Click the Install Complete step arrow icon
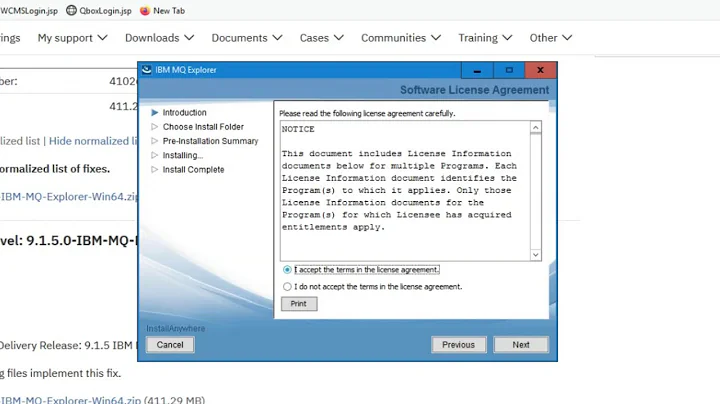720x404 pixels. point(155,169)
